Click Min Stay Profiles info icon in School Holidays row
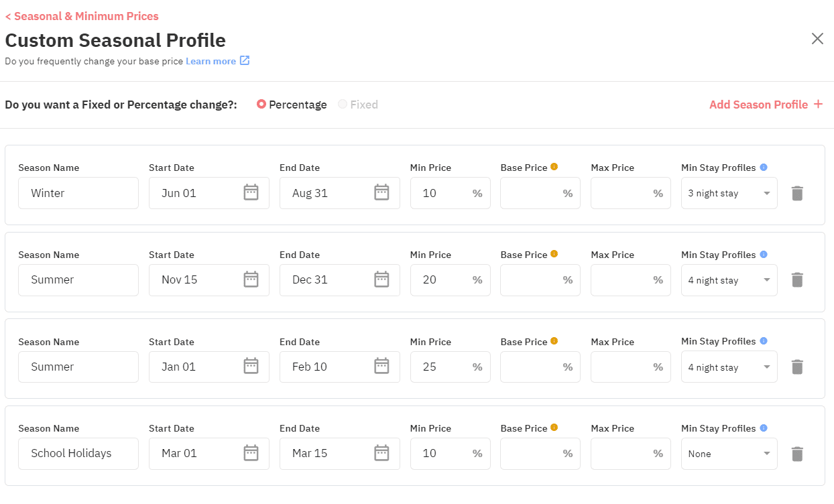The image size is (834, 504). (x=764, y=428)
